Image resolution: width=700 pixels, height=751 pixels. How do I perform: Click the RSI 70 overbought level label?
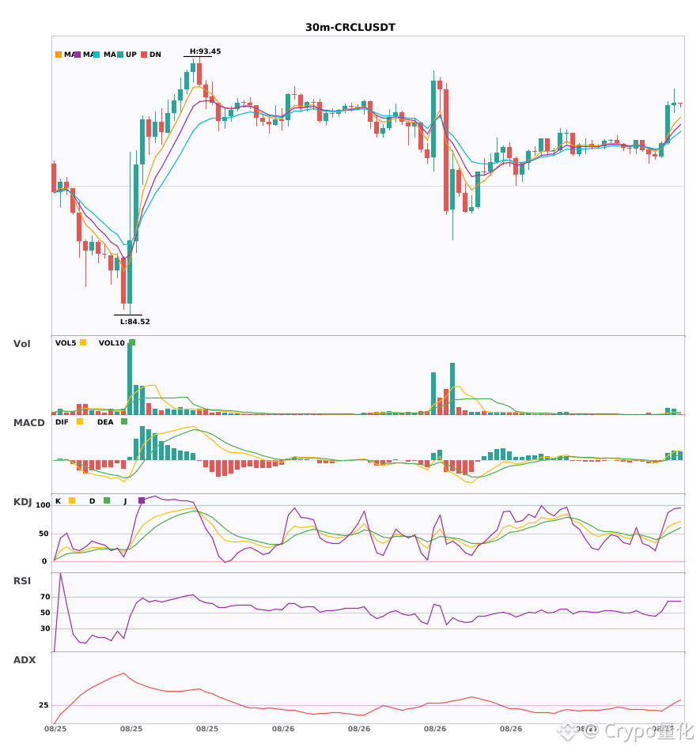46,597
